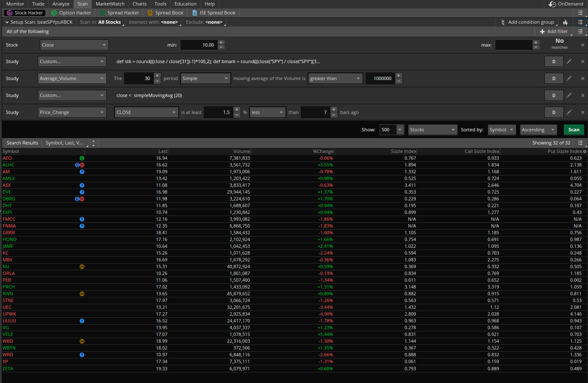Switch to the Option Hacker tab
Screen dimensions: 588x383
coord(71,13)
